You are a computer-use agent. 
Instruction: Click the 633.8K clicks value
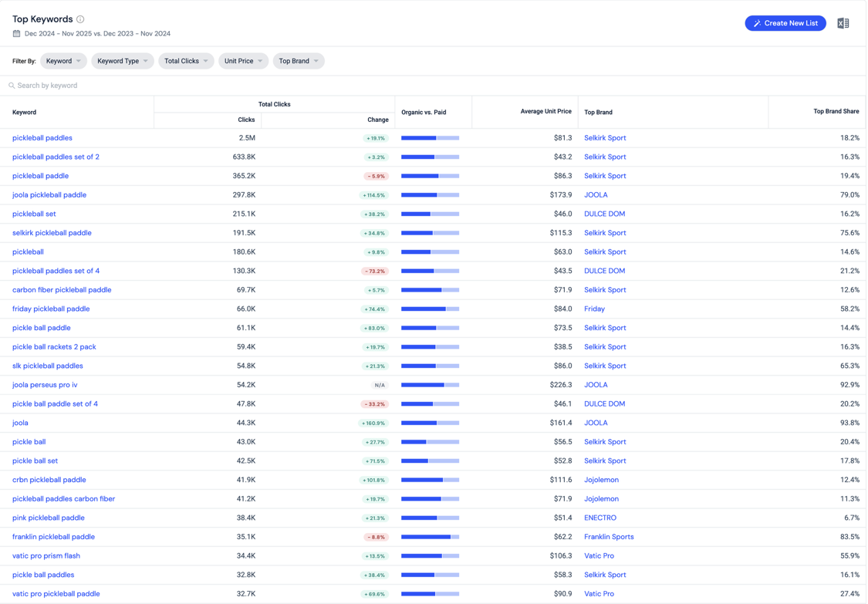click(x=244, y=157)
